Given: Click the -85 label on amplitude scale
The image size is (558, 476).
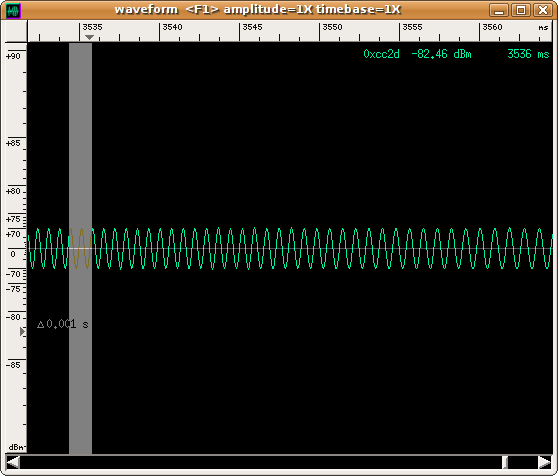Looking at the screenshot, I should tap(13, 365).
